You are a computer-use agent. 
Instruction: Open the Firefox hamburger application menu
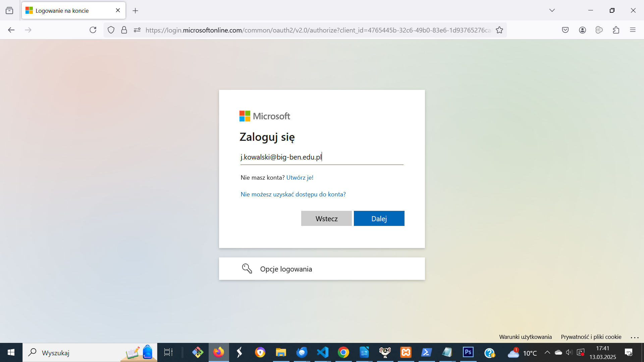point(633,30)
